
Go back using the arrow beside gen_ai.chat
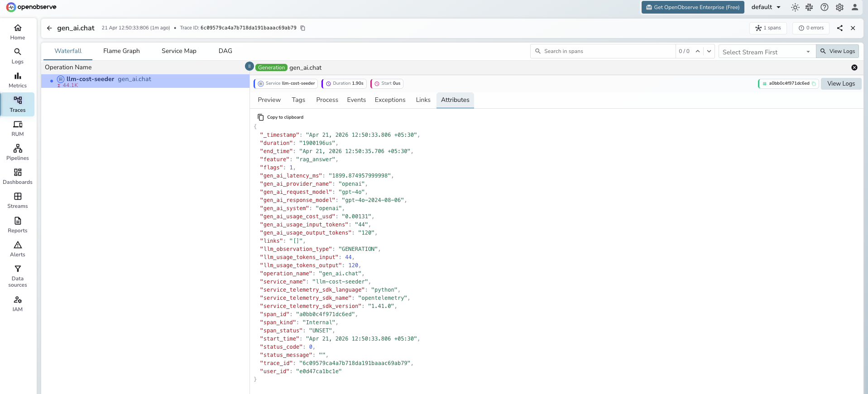(x=49, y=28)
